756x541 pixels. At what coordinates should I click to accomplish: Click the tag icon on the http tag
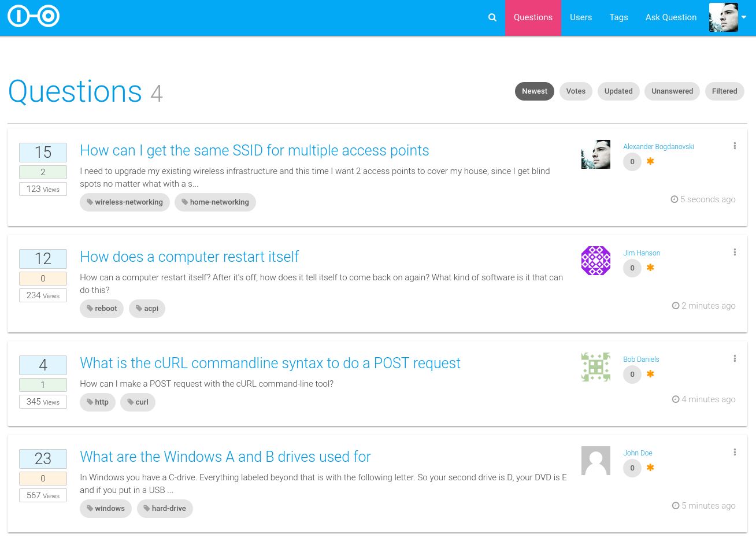[x=90, y=402]
